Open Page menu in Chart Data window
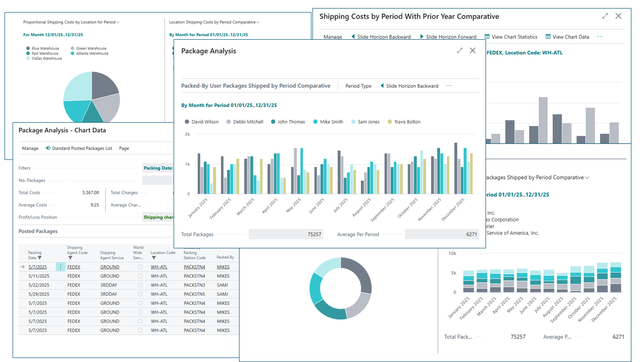 click(124, 148)
